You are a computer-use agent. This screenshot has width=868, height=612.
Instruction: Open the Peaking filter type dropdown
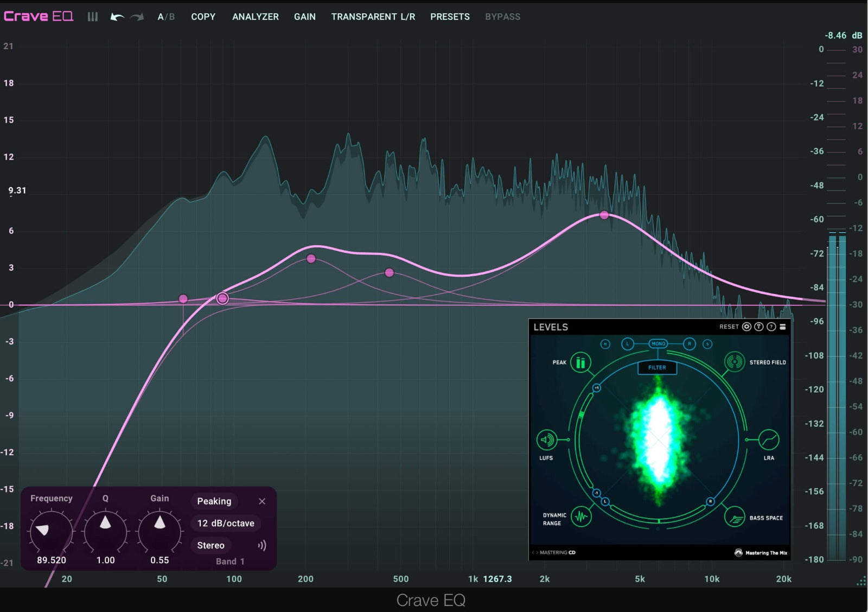click(x=214, y=501)
